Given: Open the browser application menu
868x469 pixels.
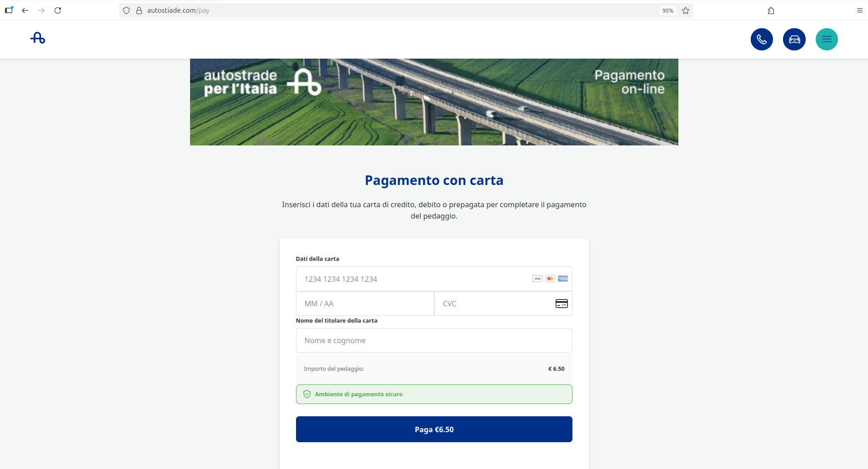Looking at the screenshot, I should 859,10.
